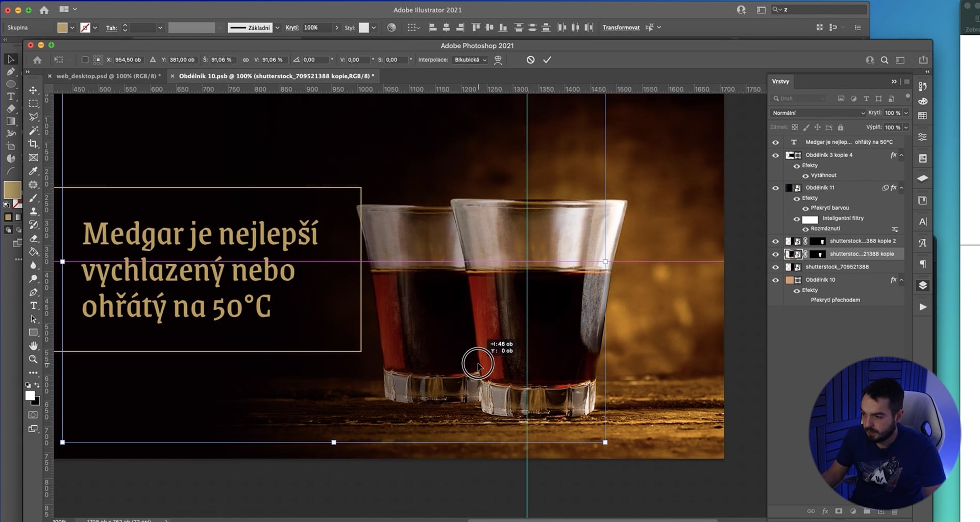Screen dimensions: 980x522
Task: Click the X position field 954,50 ob
Action: pyautogui.click(x=128, y=60)
